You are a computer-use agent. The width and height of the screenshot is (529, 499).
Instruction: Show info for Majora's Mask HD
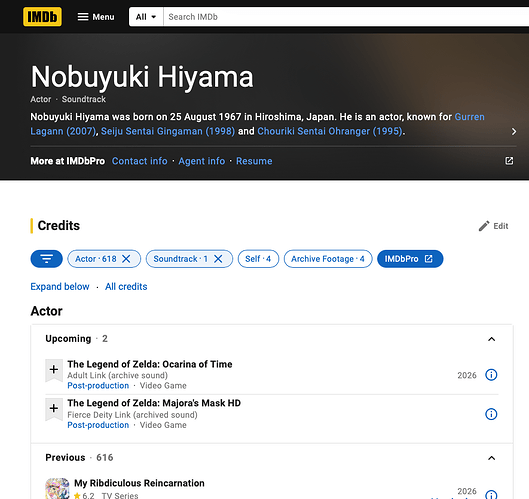(x=491, y=414)
